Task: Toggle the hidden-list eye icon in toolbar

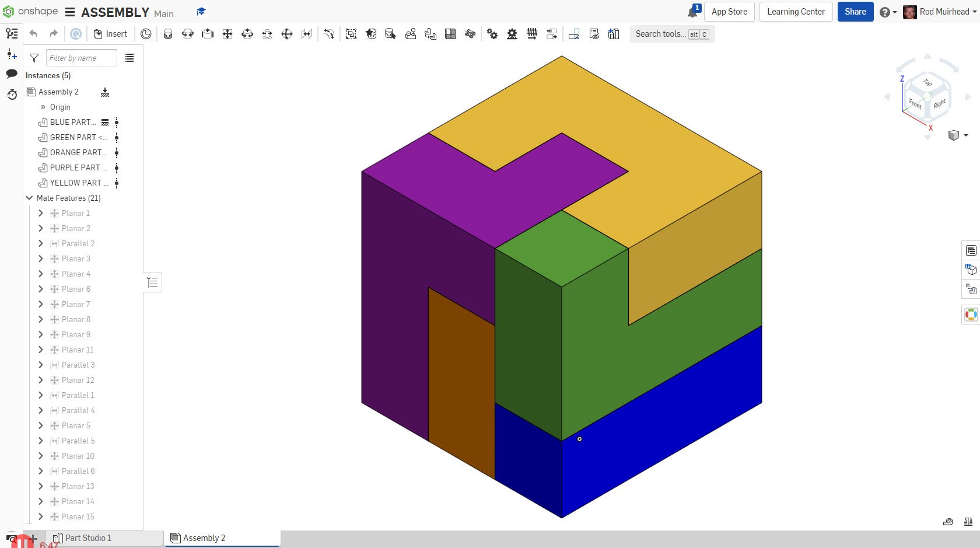Action: click(x=594, y=34)
